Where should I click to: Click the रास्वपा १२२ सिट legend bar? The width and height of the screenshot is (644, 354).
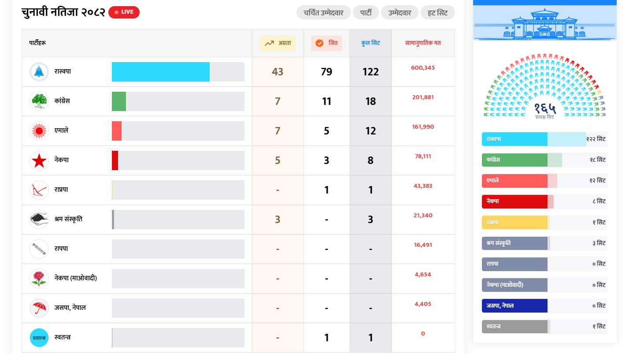544,139
